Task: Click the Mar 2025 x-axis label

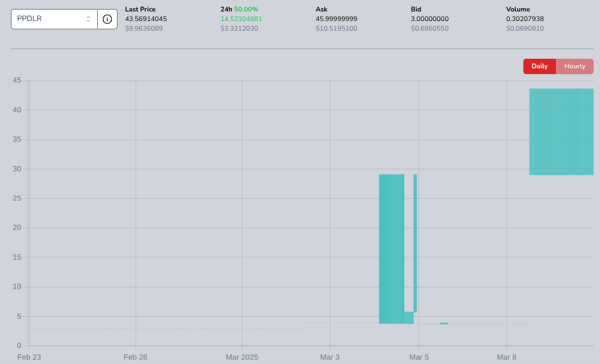Action: (242, 357)
